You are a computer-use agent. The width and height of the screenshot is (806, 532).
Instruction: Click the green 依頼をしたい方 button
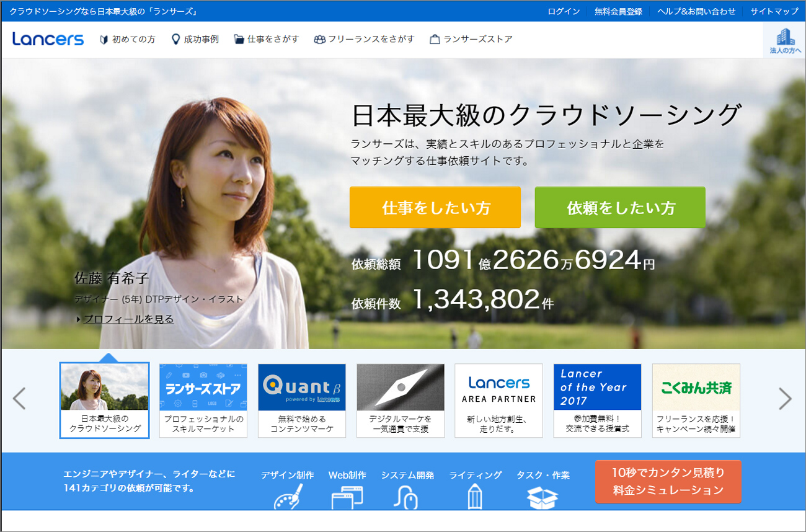(x=620, y=207)
